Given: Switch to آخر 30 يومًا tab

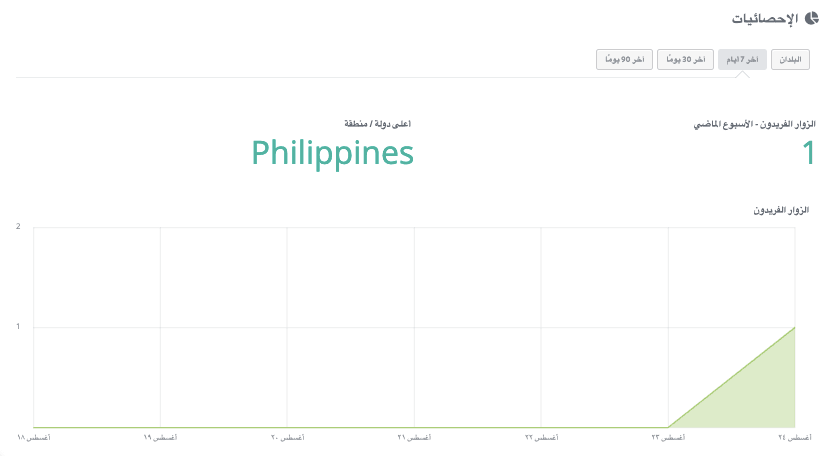Looking at the screenshot, I should [685, 59].
